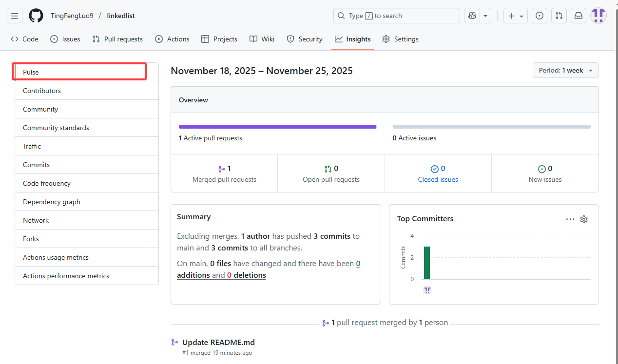Open the issues icon in header
618x364 pixels.
click(x=539, y=16)
